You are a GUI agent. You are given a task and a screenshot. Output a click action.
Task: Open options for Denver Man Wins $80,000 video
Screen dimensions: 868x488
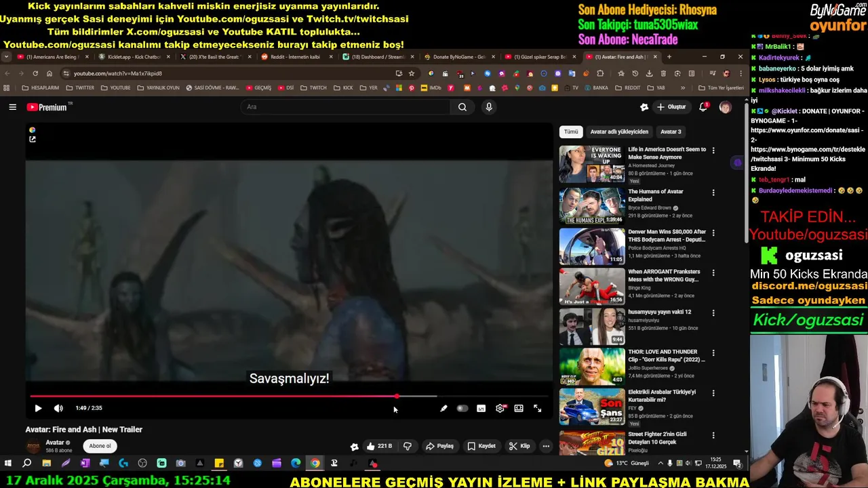(x=713, y=232)
